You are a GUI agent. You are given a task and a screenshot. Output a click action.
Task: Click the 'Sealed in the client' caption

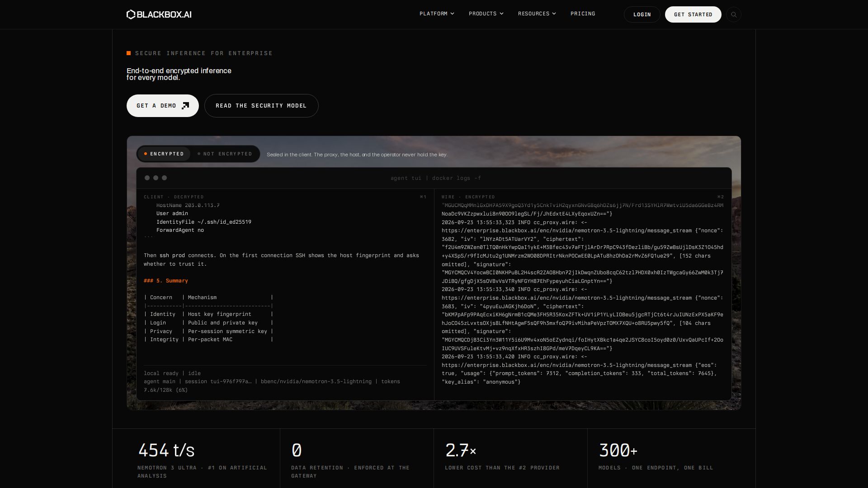pyautogui.click(x=357, y=155)
